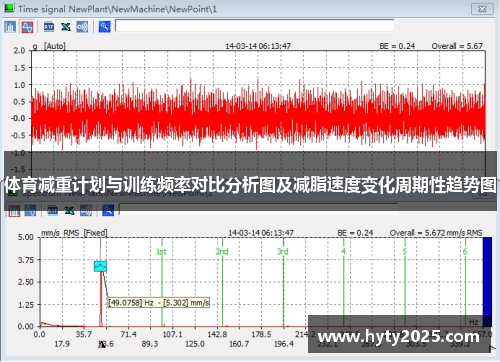Click the magnifier zoom icon in top toolbar

(x=105, y=27)
